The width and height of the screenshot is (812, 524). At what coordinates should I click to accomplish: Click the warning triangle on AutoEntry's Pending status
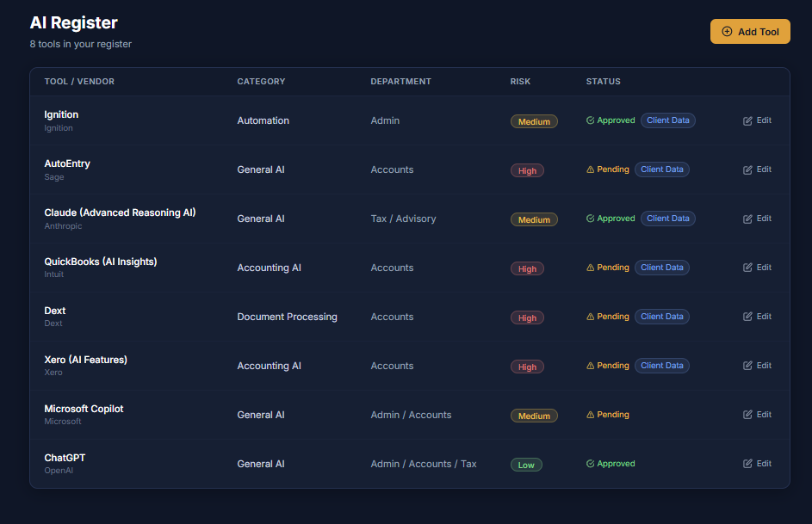(589, 170)
